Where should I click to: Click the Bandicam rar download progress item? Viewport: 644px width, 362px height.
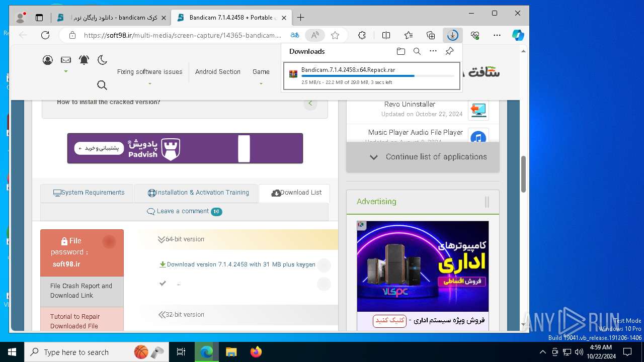tap(372, 76)
